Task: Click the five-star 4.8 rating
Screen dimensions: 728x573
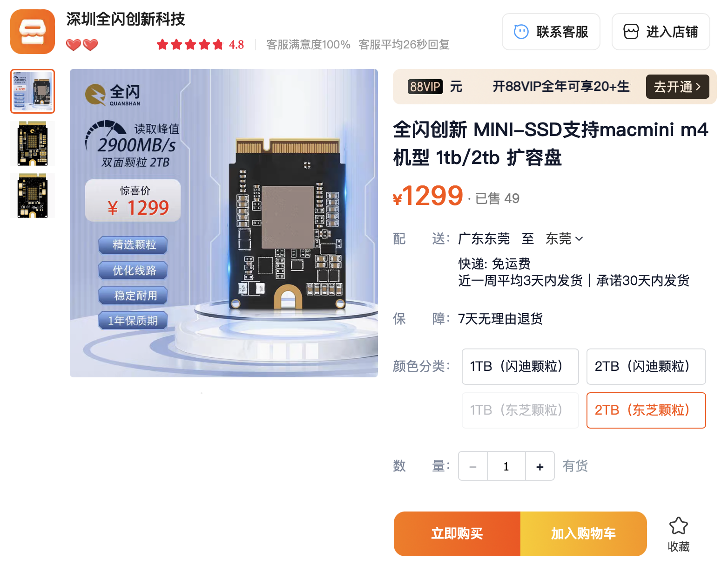Action: click(200, 45)
